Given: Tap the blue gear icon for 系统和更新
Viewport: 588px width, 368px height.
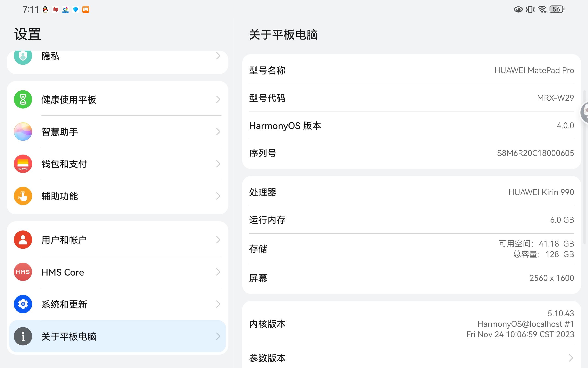Looking at the screenshot, I should [x=23, y=304].
